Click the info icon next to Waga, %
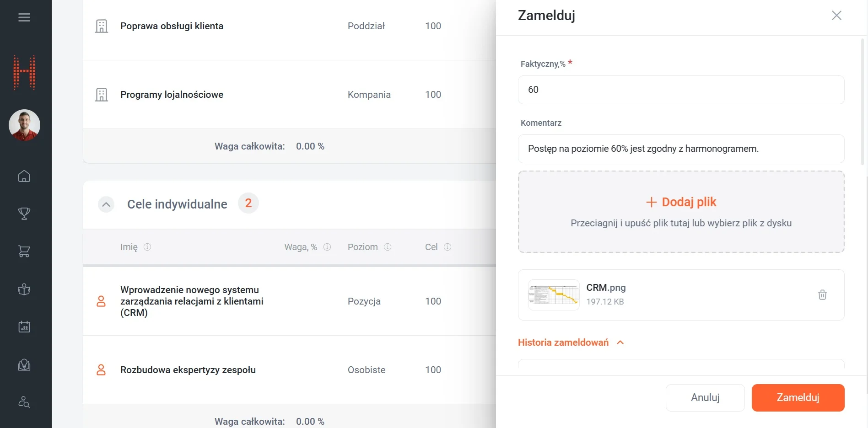 point(327,247)
